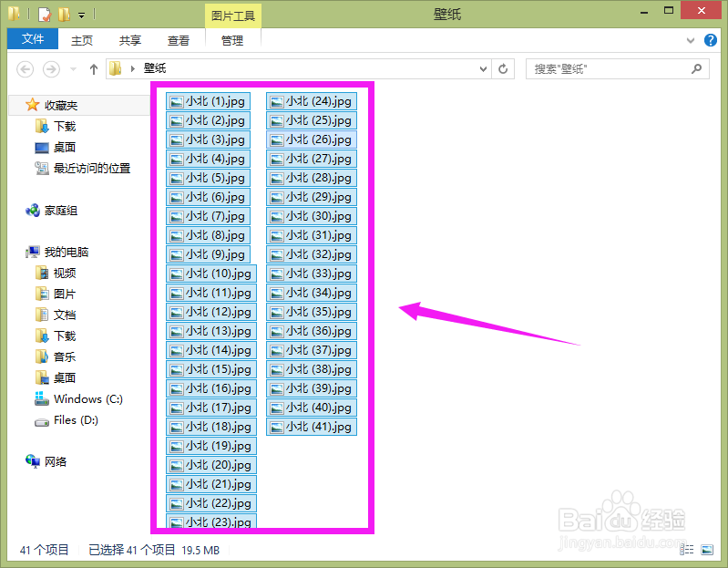Select file 小北 (1).jpg

coord(208,101)
